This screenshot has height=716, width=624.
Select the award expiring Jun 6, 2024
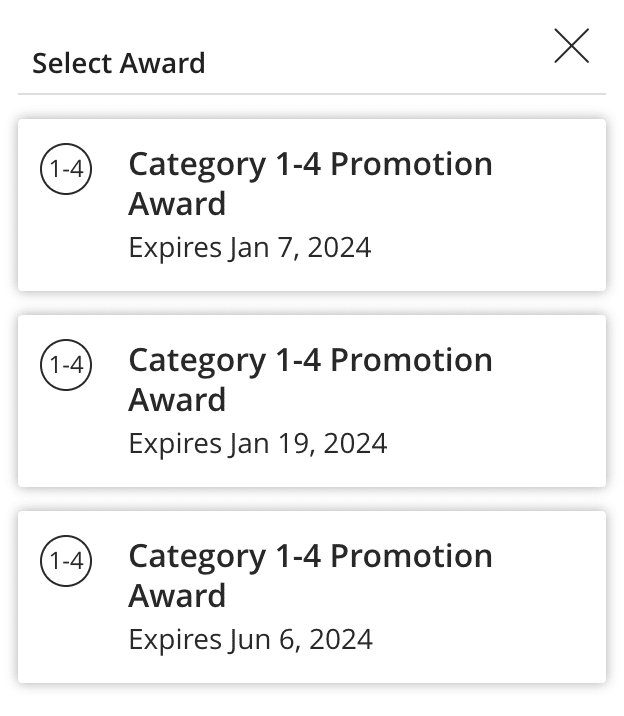tap(312, 597)
